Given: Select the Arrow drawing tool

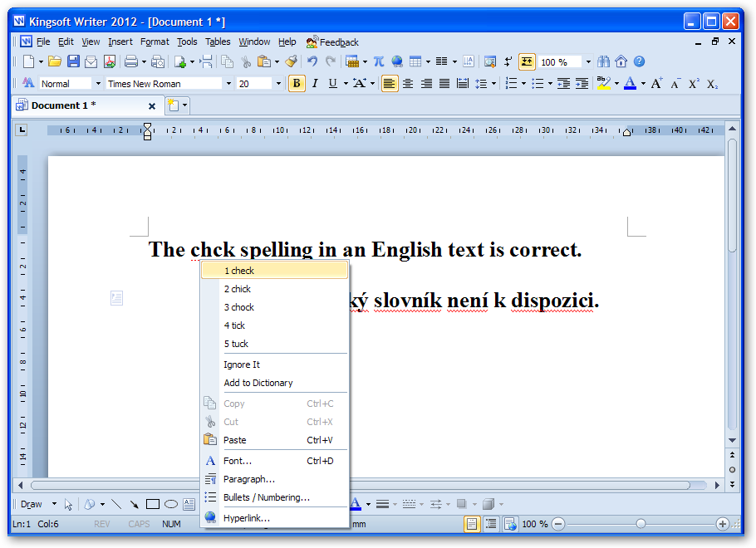Looking at the screenshot, I should pos(134,505).
